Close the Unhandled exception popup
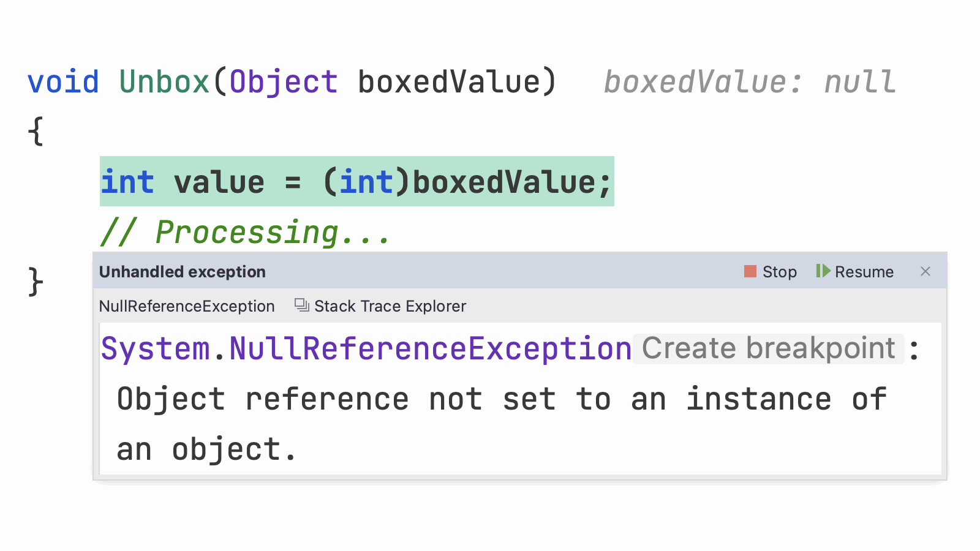The height and width of the screenshot is (551, 980). click(925, 271)
